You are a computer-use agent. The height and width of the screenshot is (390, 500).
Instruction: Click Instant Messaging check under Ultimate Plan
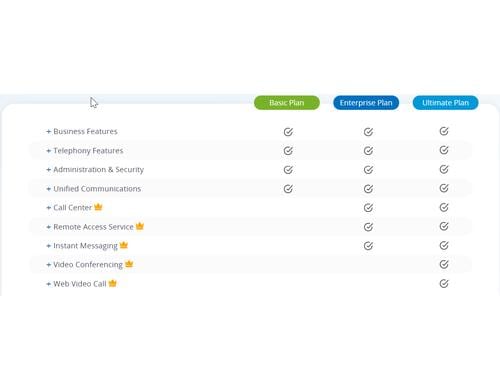(x=444, y=245)
